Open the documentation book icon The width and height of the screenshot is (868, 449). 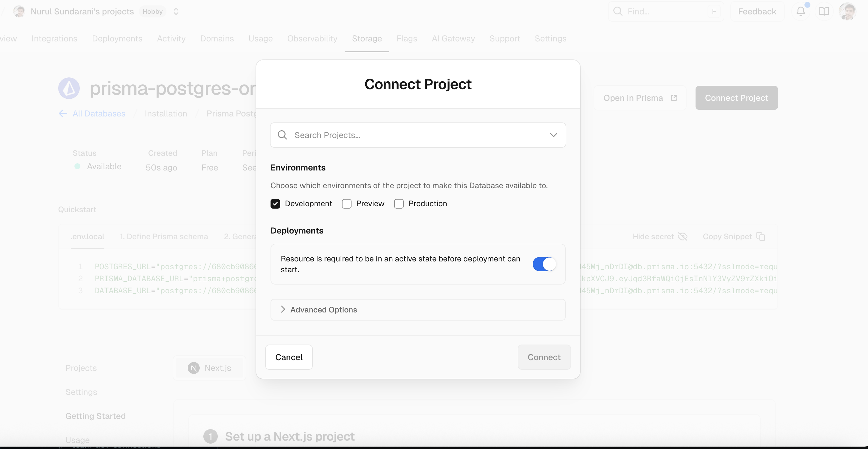tap(824, 11)
